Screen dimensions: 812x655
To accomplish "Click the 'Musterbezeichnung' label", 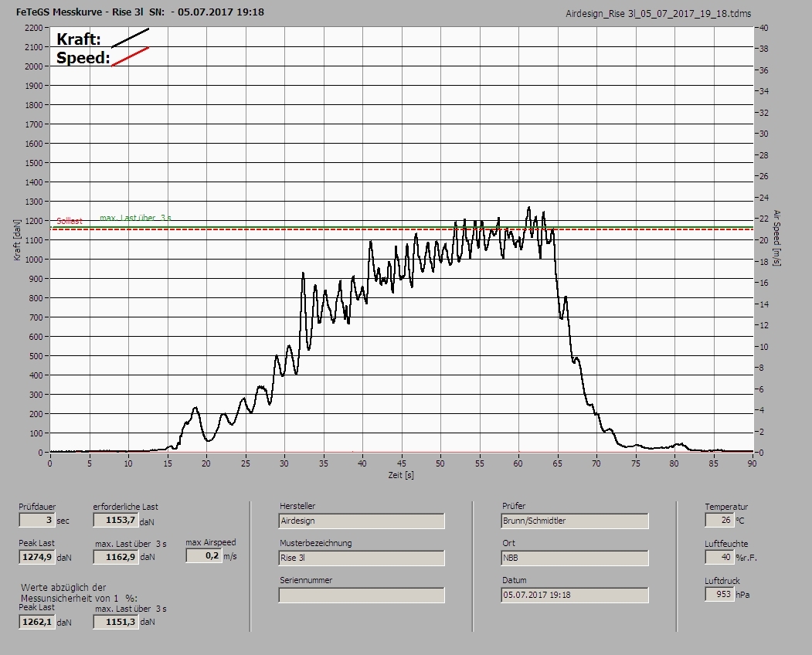I will coord(316,543).
